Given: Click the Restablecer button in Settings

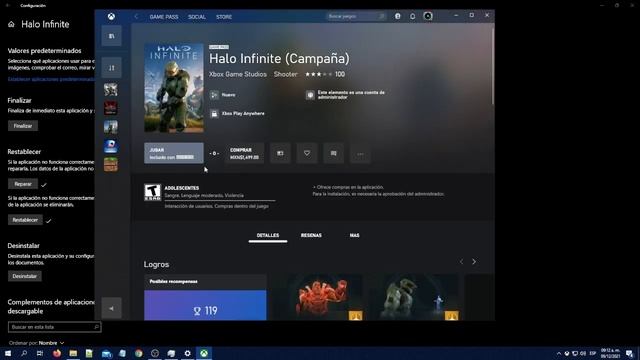Looking at the screenshot, I should click(x=25, y=220).
